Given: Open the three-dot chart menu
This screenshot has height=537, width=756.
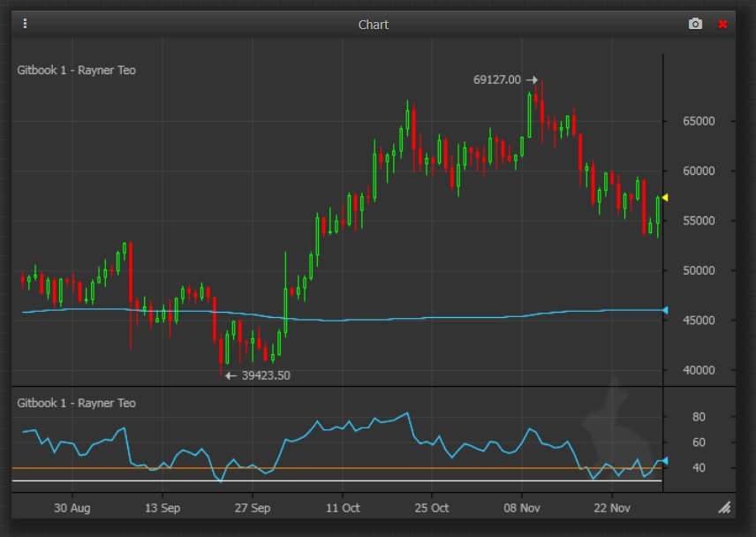Looking at the screenshot, I should (x=25, y=24).
